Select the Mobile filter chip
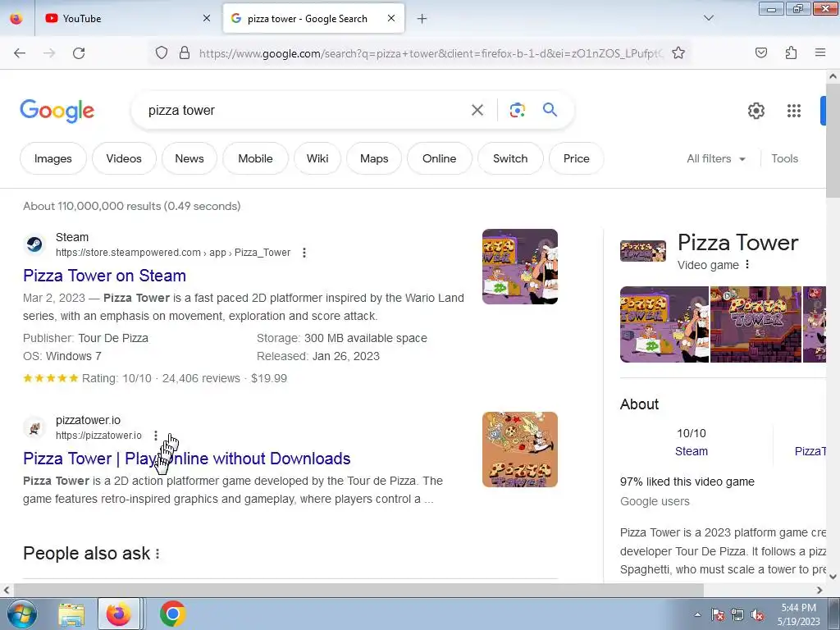This screenshot has height=630, width=840. (x=256, y=158)
